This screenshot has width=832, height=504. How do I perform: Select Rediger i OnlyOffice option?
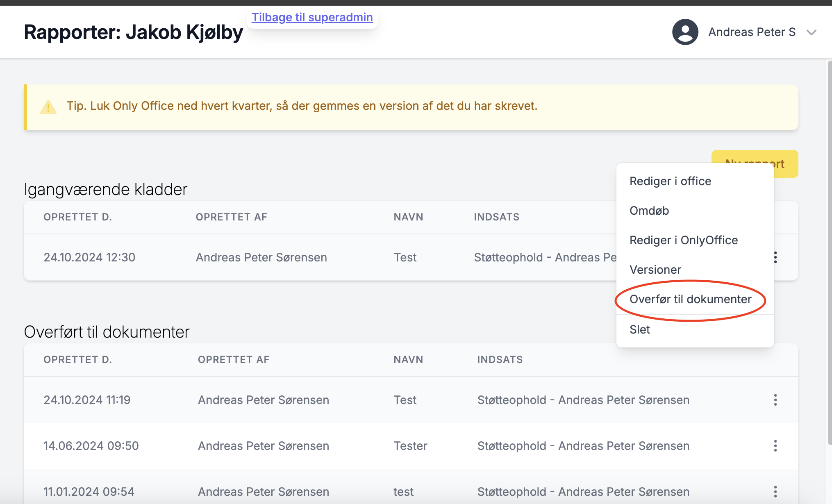coord(684,240)
